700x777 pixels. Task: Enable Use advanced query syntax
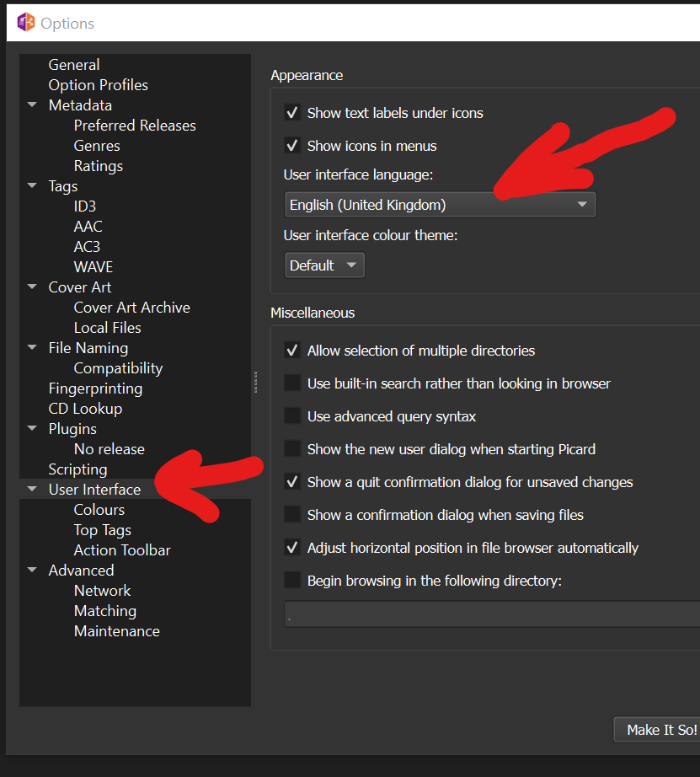click(292, 416)
